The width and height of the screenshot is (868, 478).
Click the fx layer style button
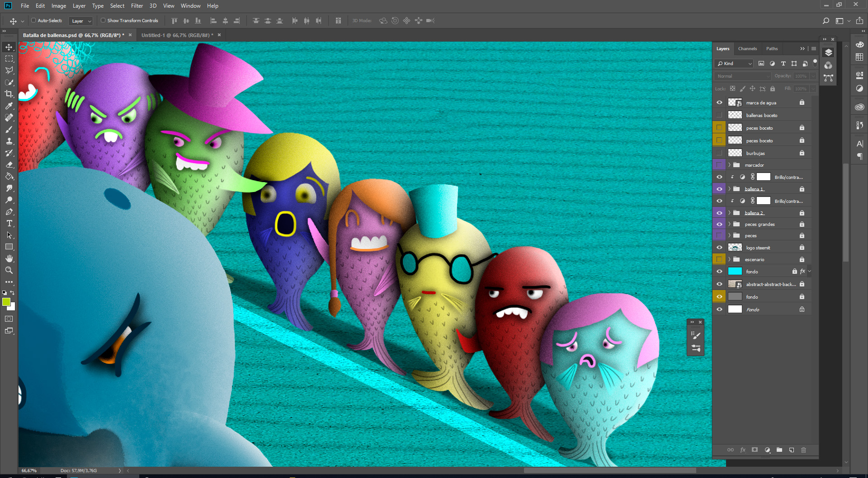(x=743, y=450)
